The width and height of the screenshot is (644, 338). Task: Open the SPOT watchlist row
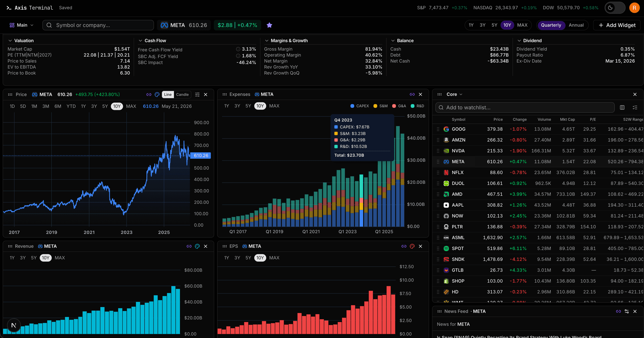[x=538, y=249]
